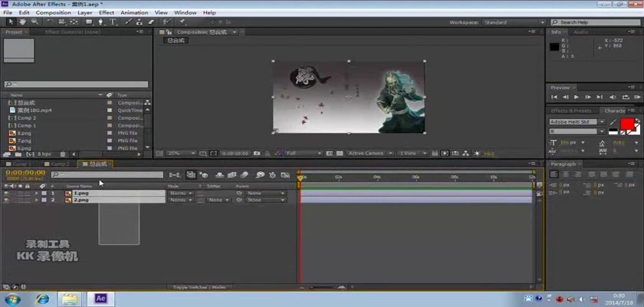Click the Brainstorm icon in timeline
Screen dimensions: 644x307
[260, 175]
